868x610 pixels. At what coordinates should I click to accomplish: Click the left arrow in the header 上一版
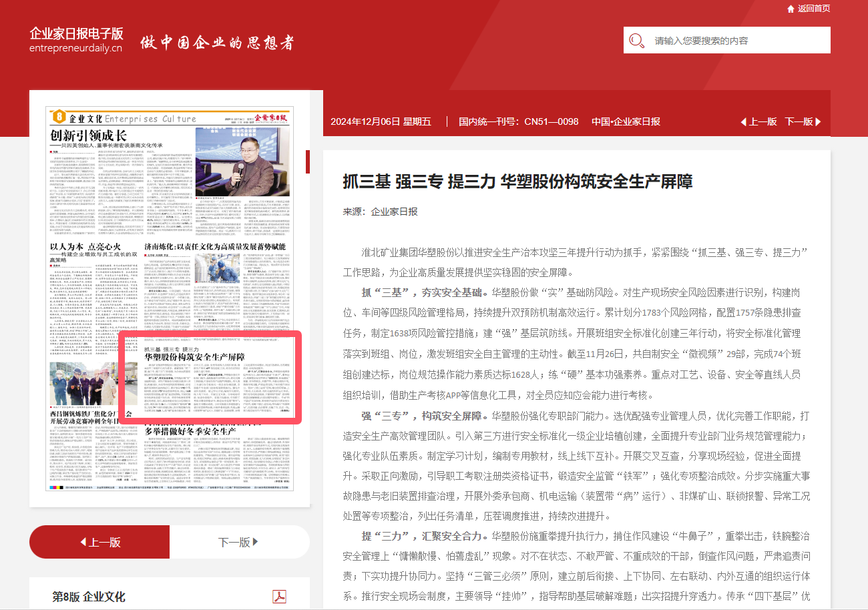744,121
